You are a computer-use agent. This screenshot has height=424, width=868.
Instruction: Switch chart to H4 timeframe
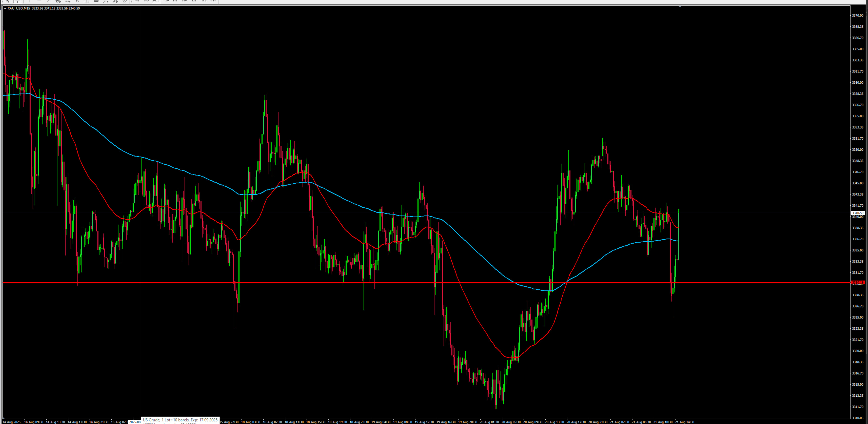tap(184, 1)
